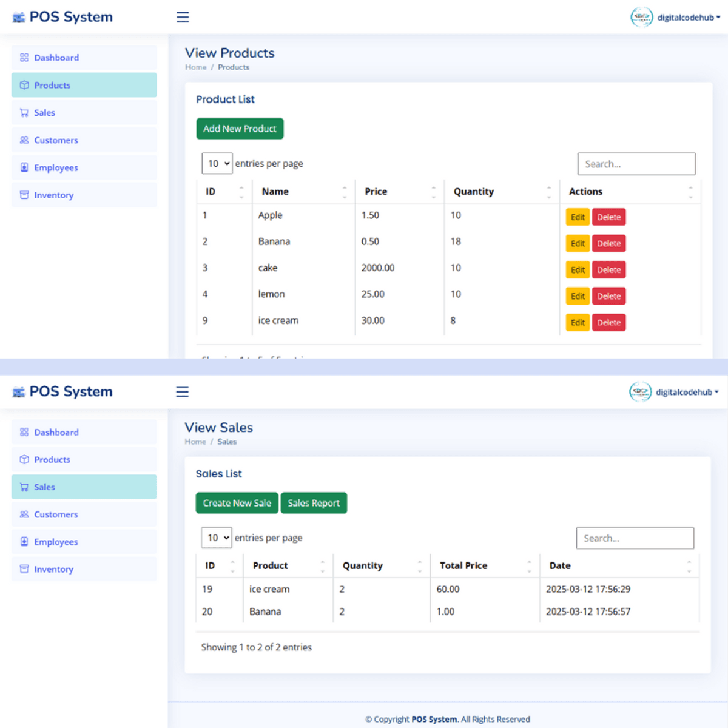Click the Add New Product button
Image resolution: width=728 pixels, height=728 pixels.
(x=240, y=129)
